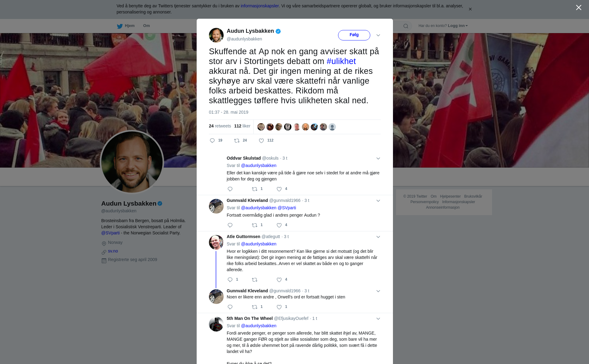The image size is (589, 364).
Task: Click the Twitter bird Hjem icon
Action: coord(120,26)
